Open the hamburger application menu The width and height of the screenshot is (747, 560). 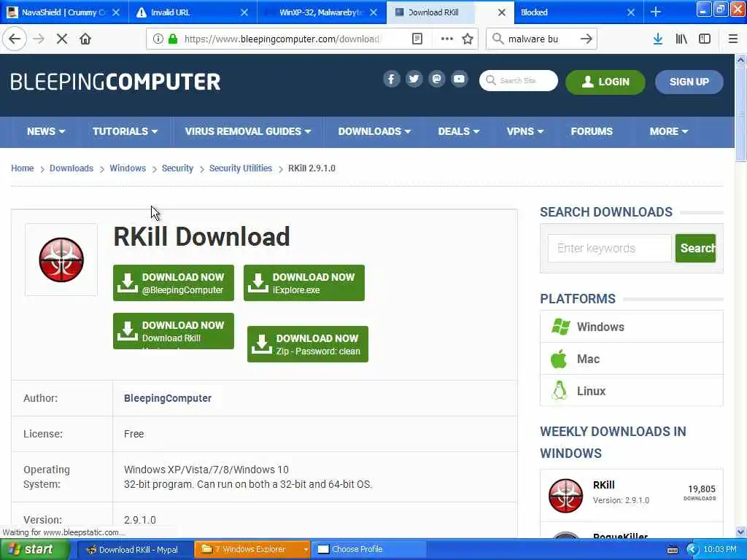(x=732, y=39)
